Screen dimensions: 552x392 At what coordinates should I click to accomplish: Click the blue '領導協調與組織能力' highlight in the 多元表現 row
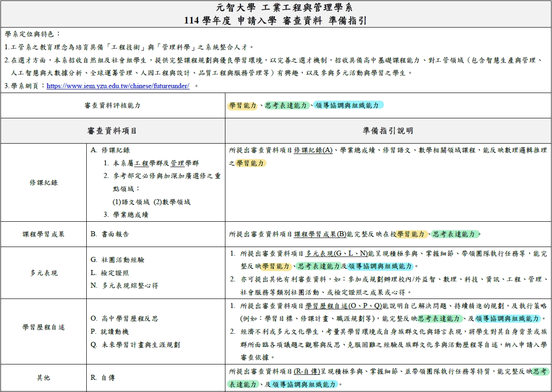pos(380,266)
